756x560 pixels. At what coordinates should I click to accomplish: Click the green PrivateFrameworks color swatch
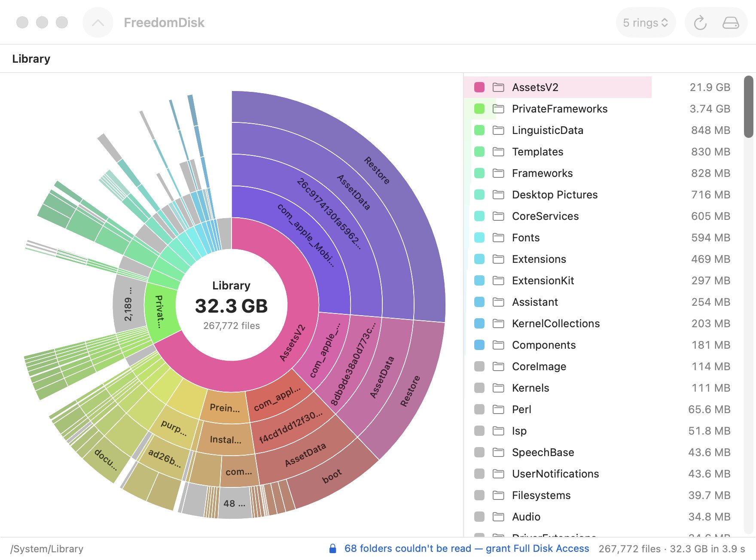(x=479, y=109)
